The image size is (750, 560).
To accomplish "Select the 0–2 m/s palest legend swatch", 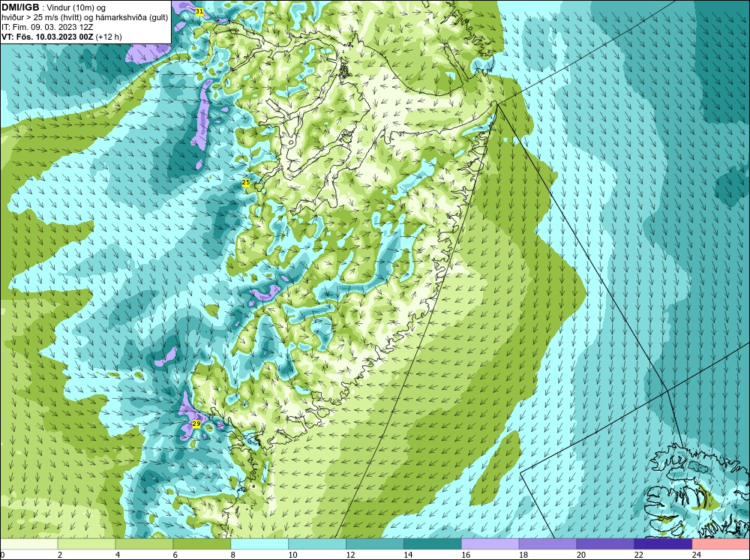I will pyautogui.click(x=29, y=544).
